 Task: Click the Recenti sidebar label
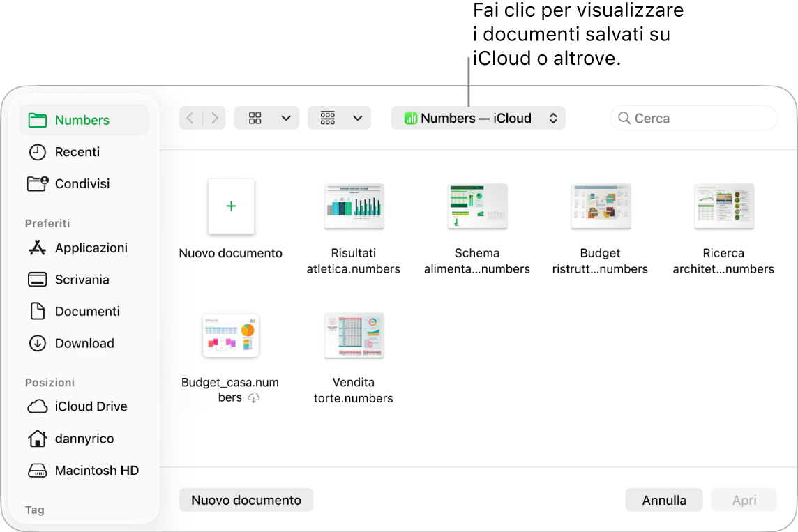(x=77, y=152)
